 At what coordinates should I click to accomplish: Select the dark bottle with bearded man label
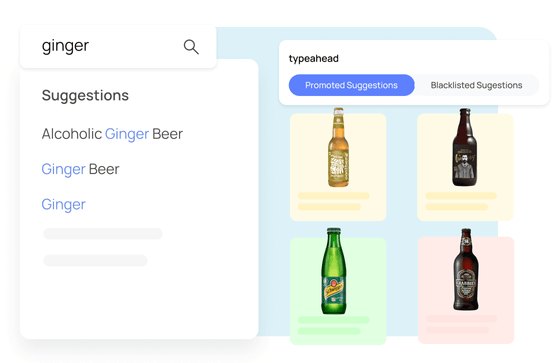coord(464,147)
